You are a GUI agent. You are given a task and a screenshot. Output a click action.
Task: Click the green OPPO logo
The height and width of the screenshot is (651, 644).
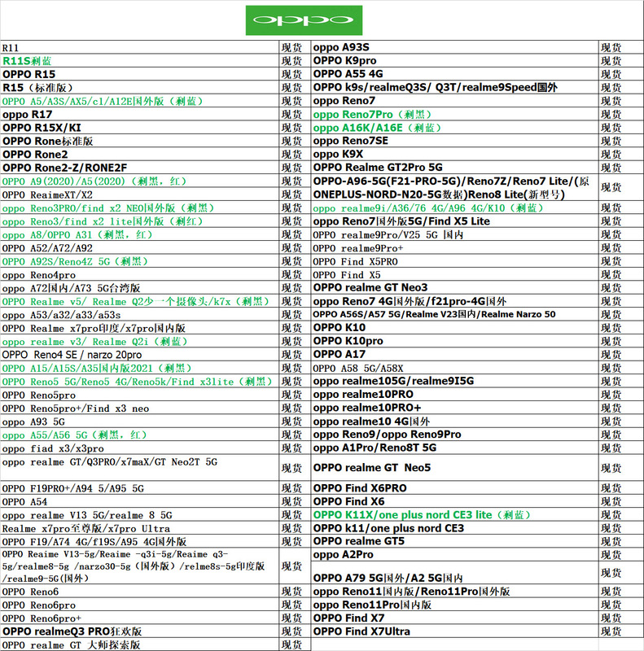[304, 20]
